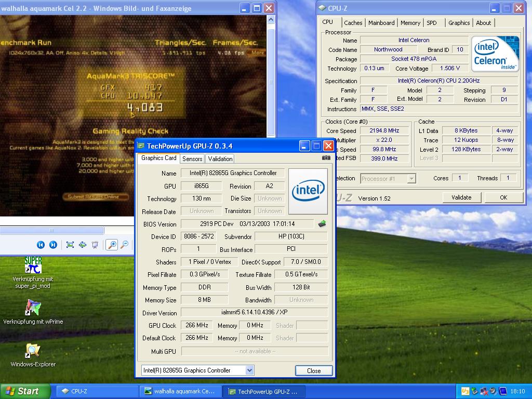Open super_pi_mod desktop shortcut
Screen dimensions: 532x399
[33, 273]
